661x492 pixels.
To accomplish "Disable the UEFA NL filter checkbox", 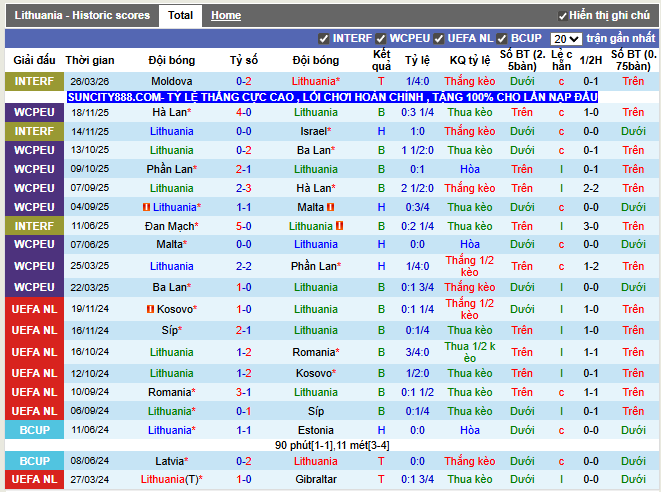I will coord(439,39).
